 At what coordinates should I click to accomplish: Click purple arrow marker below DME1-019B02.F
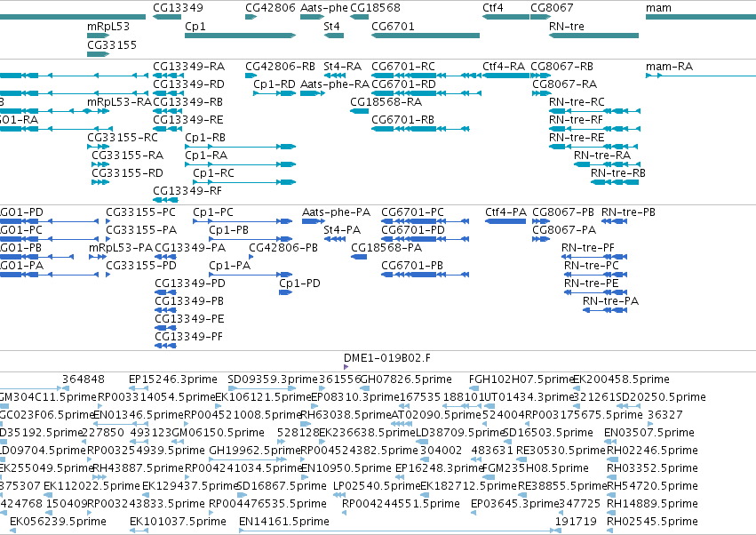(x=346, y=367)
